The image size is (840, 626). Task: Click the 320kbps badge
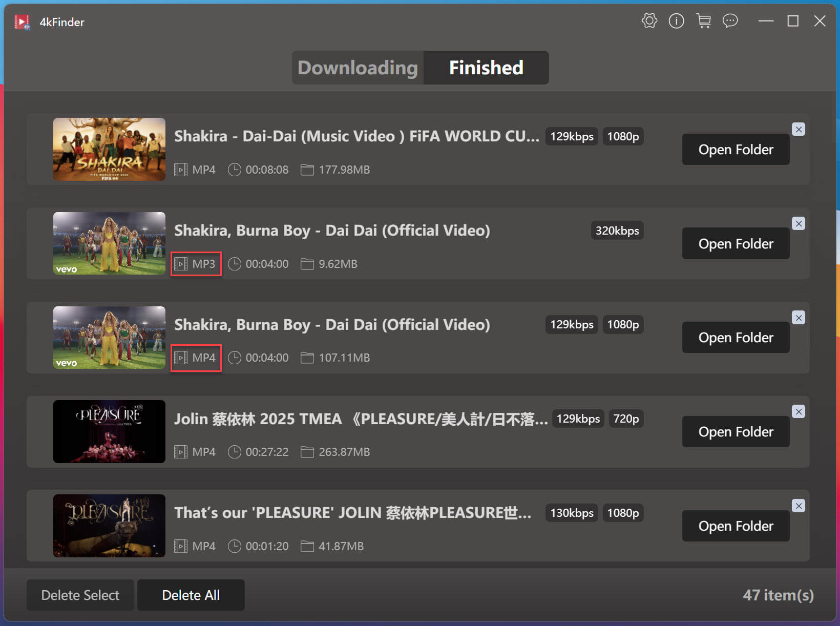click(617, 231)
